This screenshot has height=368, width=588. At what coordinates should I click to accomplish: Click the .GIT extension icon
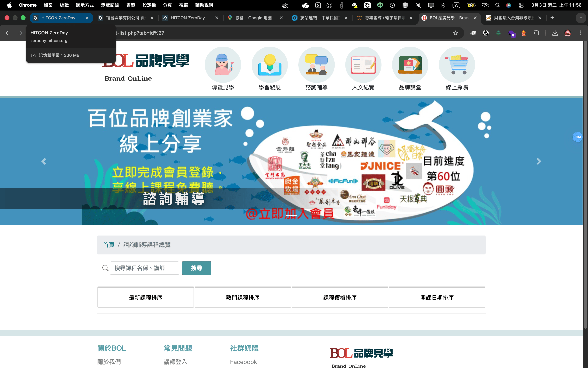coord(473,33)
